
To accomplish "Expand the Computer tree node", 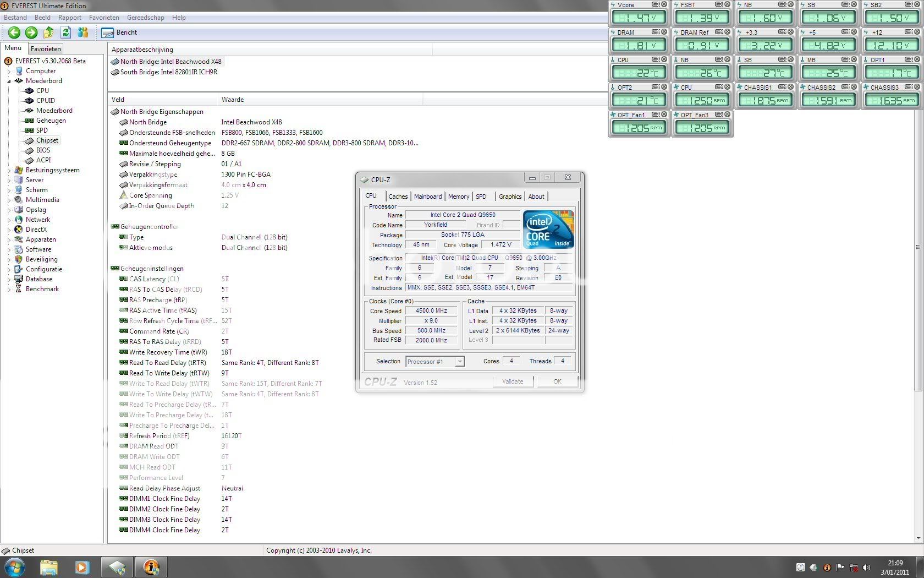I will 9,71.
